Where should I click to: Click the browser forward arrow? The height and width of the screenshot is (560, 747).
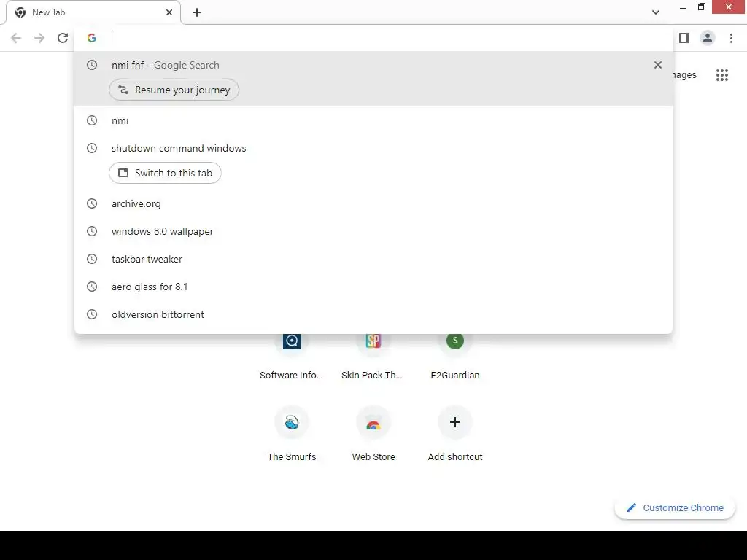[x=39, y=38]
